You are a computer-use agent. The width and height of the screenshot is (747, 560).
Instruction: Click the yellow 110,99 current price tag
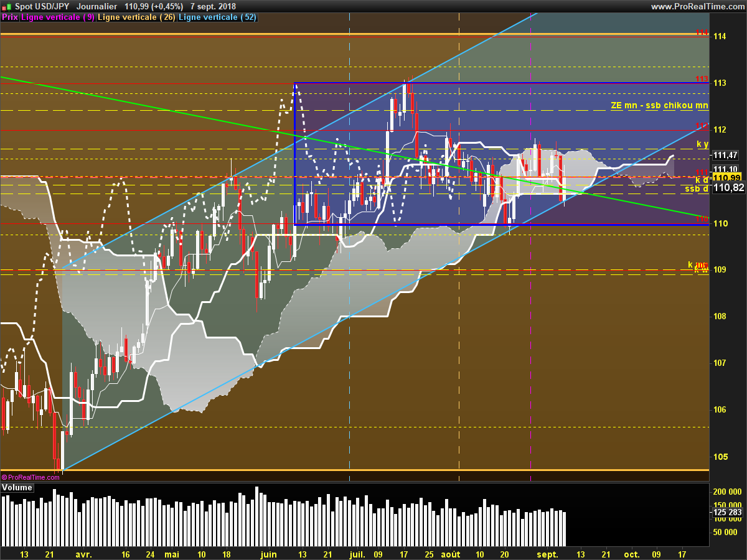click(726, 177)
